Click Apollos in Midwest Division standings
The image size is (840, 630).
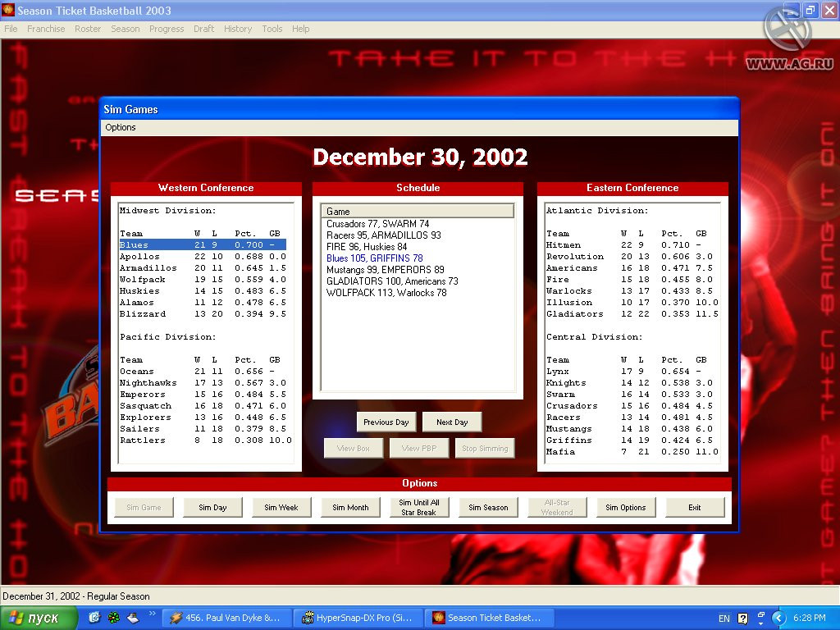(x=203, y=257)
